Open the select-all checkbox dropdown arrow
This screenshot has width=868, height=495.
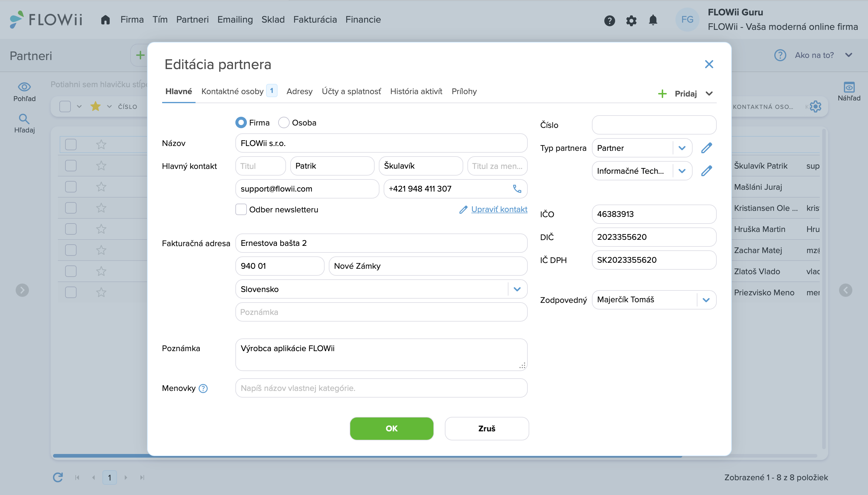(x=79, y=106)
